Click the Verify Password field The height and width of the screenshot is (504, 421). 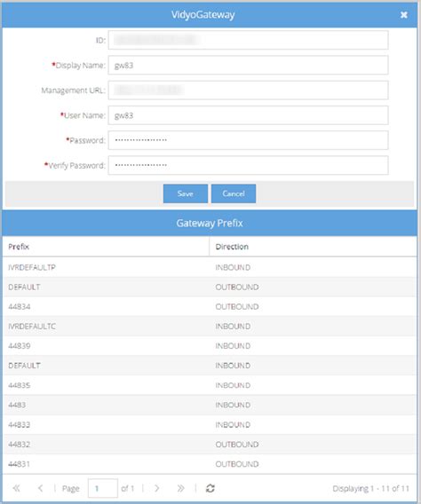tap(248, 165)
